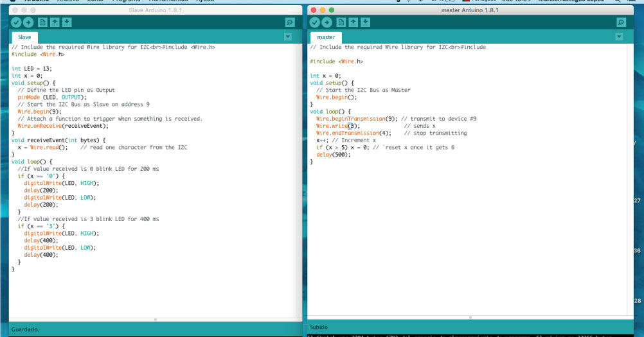Click comment '//If value received is 3 blink LED for 400 ms'
The width and height of the screenshot is (644, 337).
[x=88, y=219]
